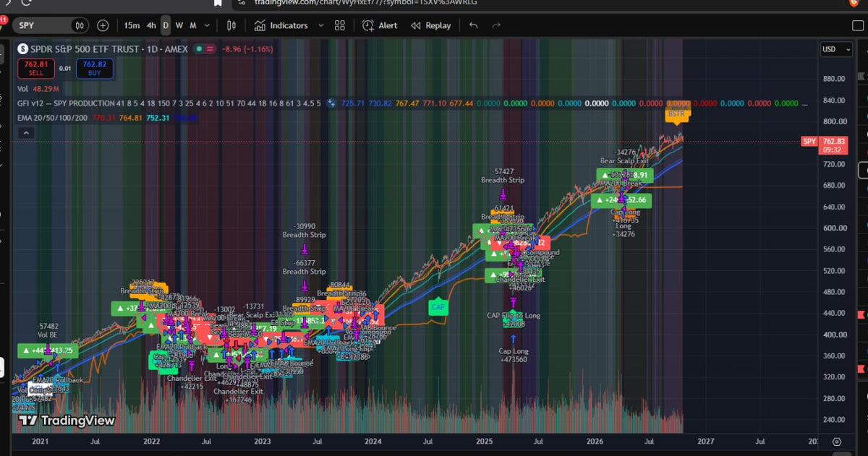
Task: Click the 762.81 SELL button
Action: [36, 69]
